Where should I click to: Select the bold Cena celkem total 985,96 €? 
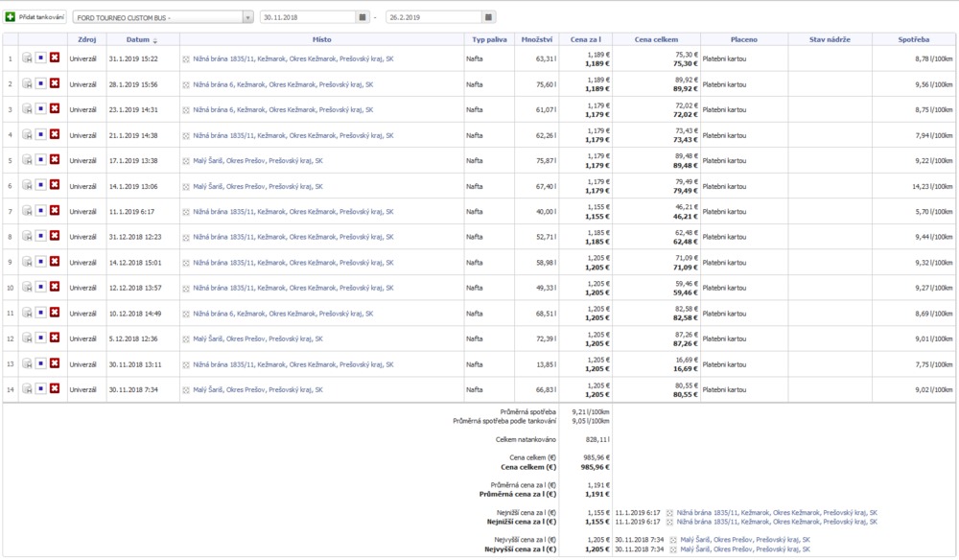tap(596, 467)
